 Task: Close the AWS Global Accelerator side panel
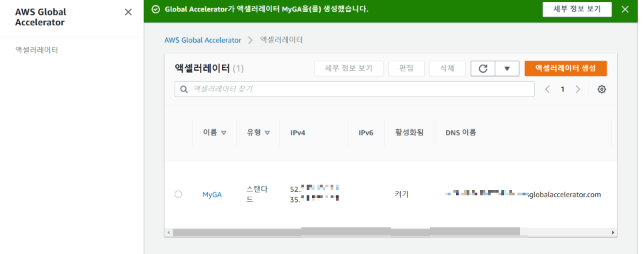point(128,12)
